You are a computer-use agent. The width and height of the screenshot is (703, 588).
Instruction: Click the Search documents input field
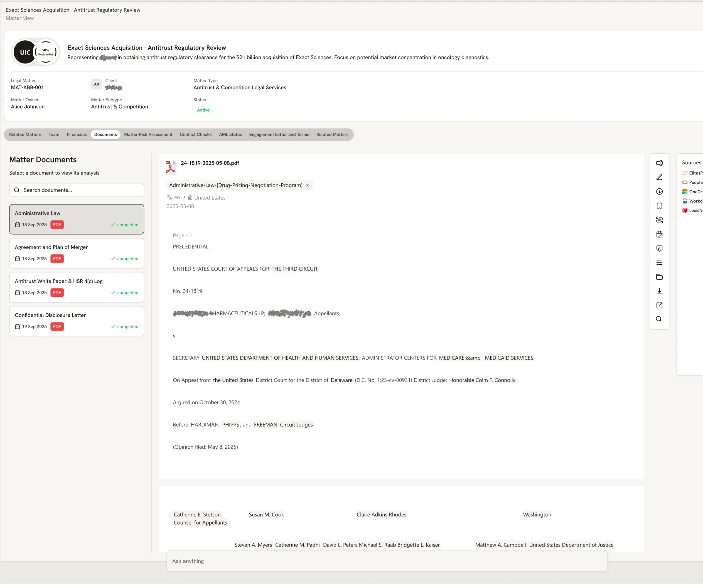(77, 190)
